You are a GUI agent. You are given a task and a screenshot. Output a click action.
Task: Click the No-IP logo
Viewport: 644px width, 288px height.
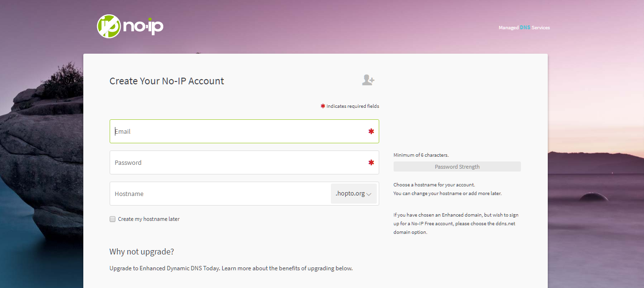[x=130, y=26]
